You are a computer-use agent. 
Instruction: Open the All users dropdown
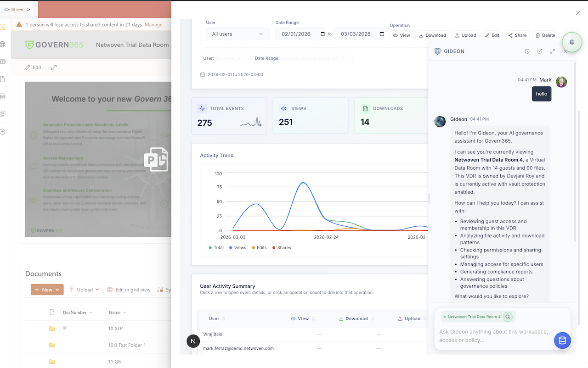[237, 34]
